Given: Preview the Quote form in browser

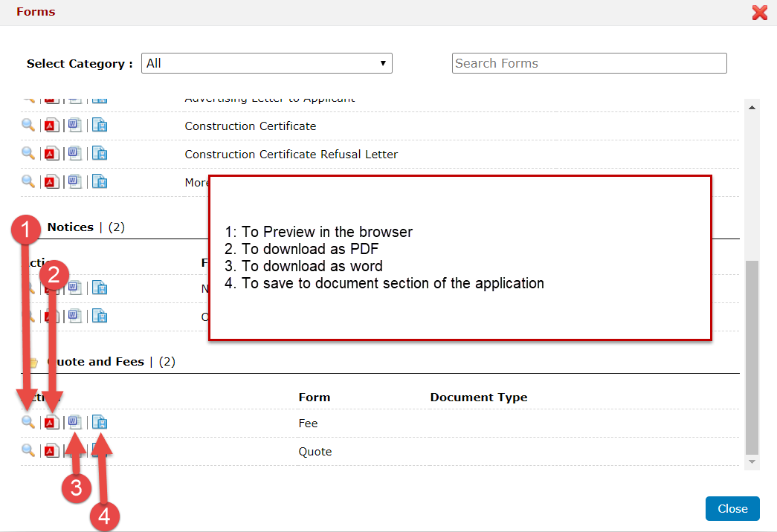Looking at the screenshot, I should coord(28,450).
